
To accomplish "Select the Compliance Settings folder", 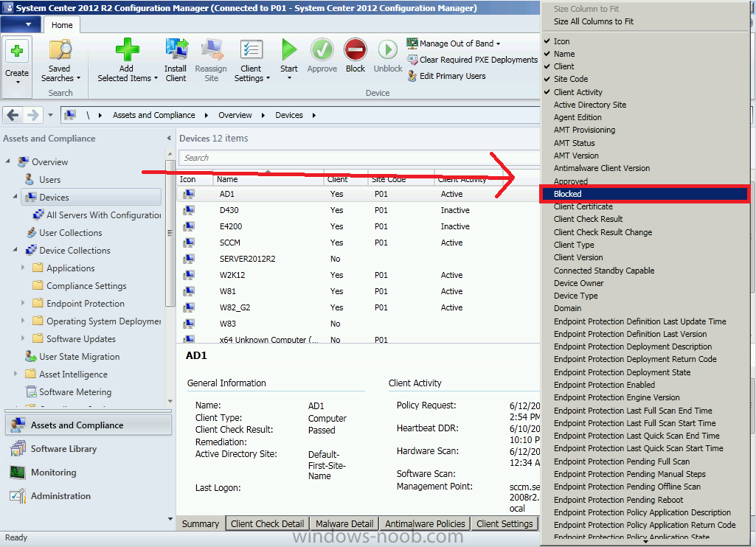I will tap(80, 286).
